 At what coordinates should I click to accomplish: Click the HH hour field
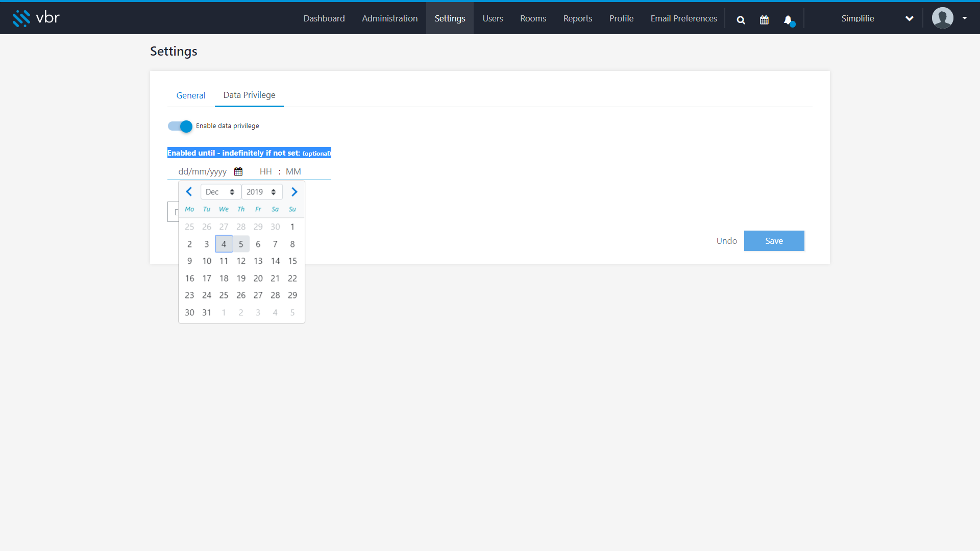click(265, 171)
